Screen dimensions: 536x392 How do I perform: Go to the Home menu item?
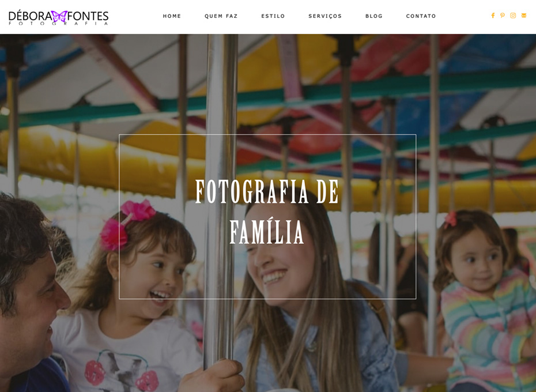(172, 16)
